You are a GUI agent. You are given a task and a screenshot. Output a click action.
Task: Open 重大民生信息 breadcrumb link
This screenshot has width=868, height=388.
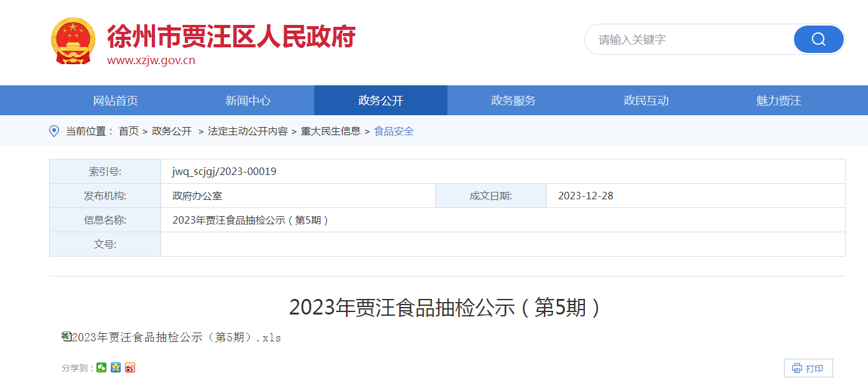[330, 131]
